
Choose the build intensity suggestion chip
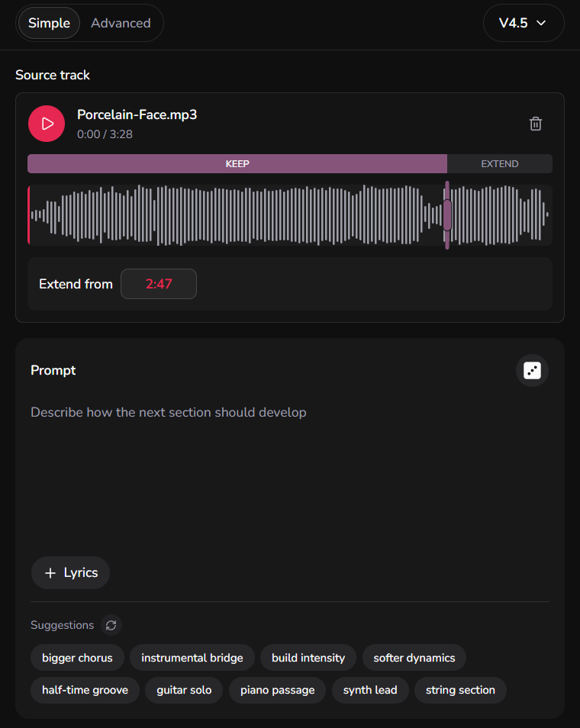pos(308,658)
